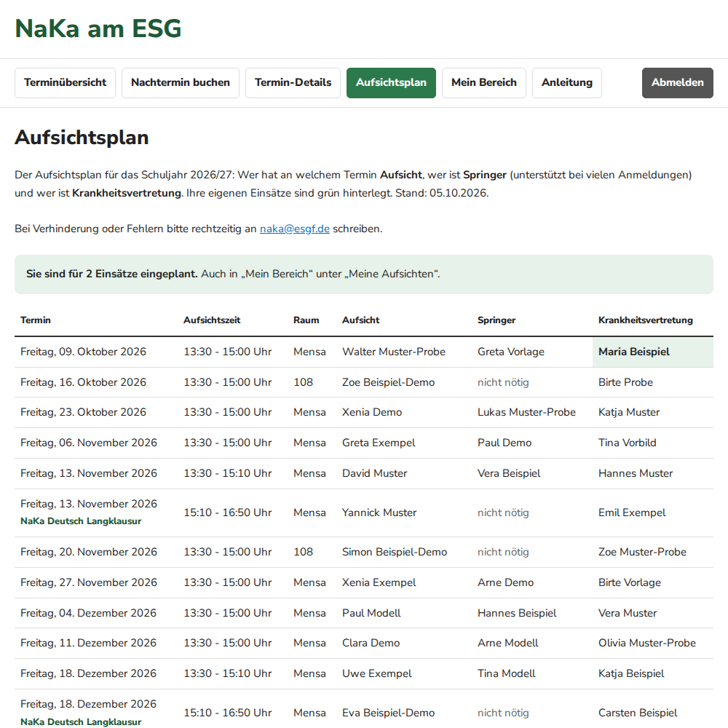Click the '2 Einsätze eingeplant' notice banner

pyautogui.click(x=364, y=274)
